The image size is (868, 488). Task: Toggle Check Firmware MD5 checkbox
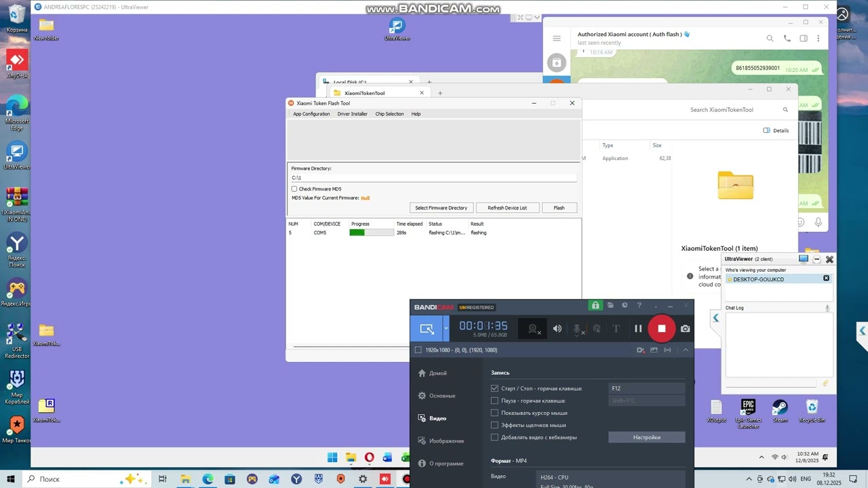pyautogui.click(x=294, y=189)
